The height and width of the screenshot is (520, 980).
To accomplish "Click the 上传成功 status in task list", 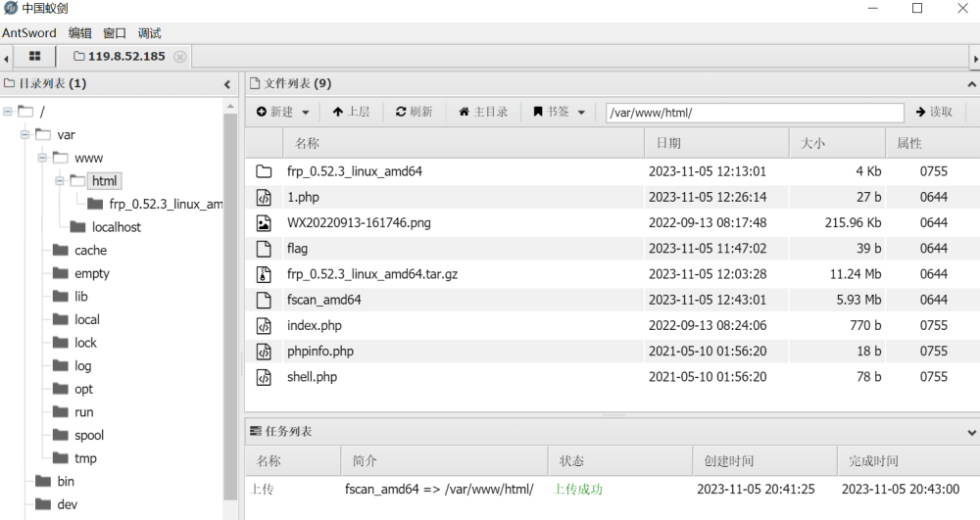I will click(x=578, y=489).
